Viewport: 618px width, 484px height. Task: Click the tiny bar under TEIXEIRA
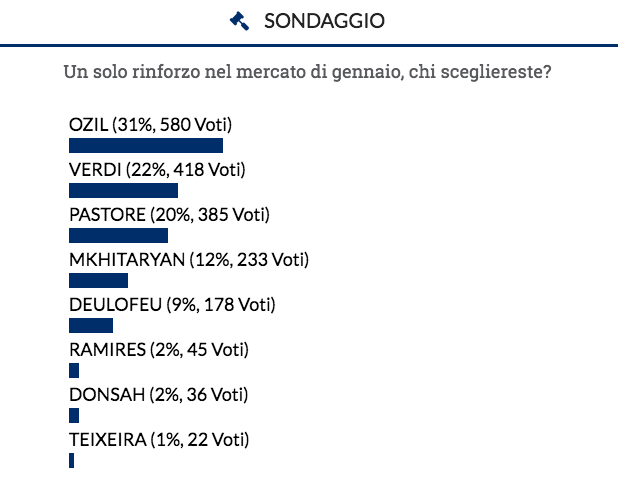tap(72, 460)
